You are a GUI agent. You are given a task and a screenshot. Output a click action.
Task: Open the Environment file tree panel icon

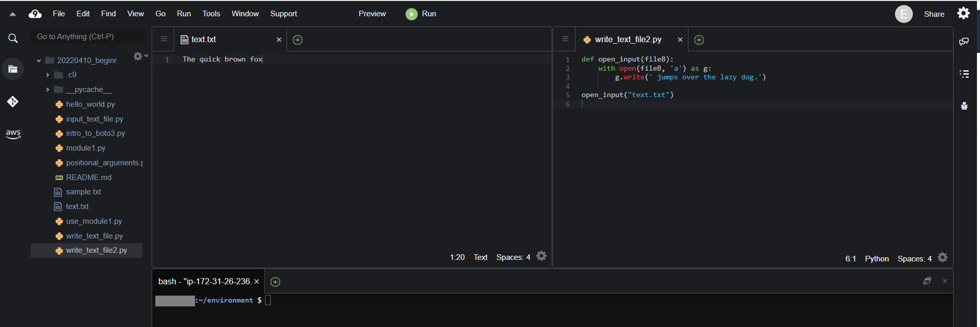(13, 69)
